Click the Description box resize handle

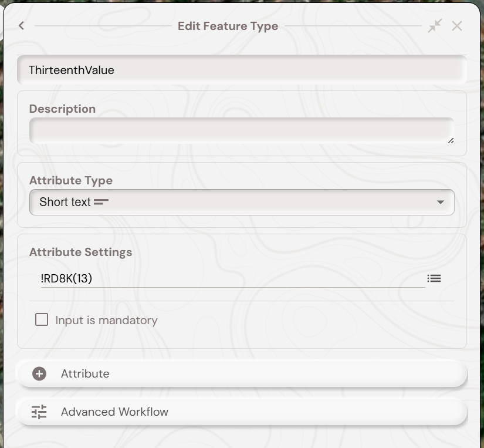point(451,140)
